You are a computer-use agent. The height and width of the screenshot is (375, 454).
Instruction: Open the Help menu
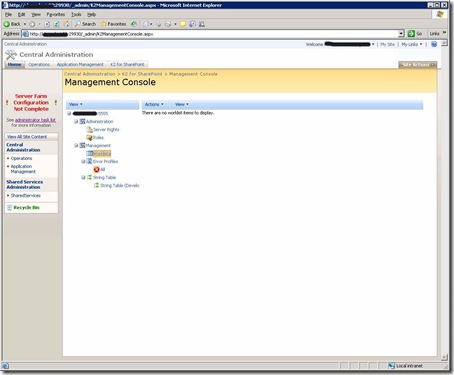coord(91,14)
